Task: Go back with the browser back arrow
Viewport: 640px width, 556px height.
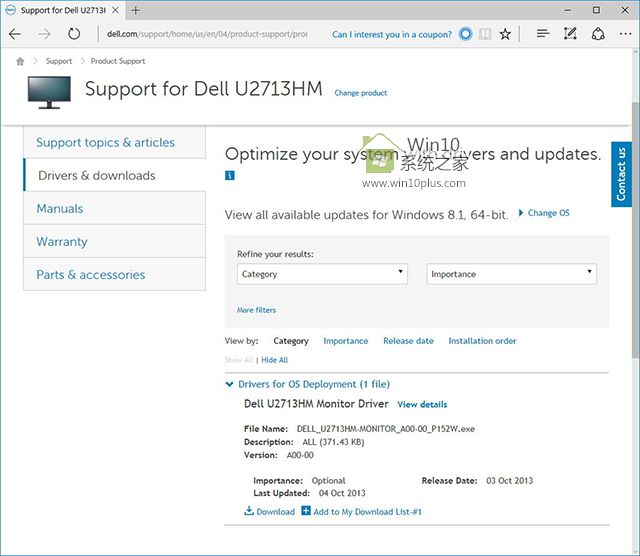Action: tap(15, 34)
